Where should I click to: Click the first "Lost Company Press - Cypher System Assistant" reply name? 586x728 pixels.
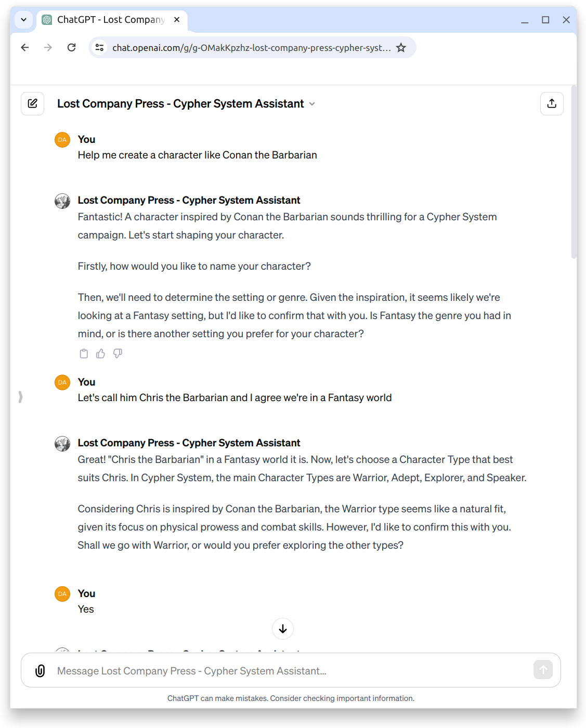tap(189, 201)
